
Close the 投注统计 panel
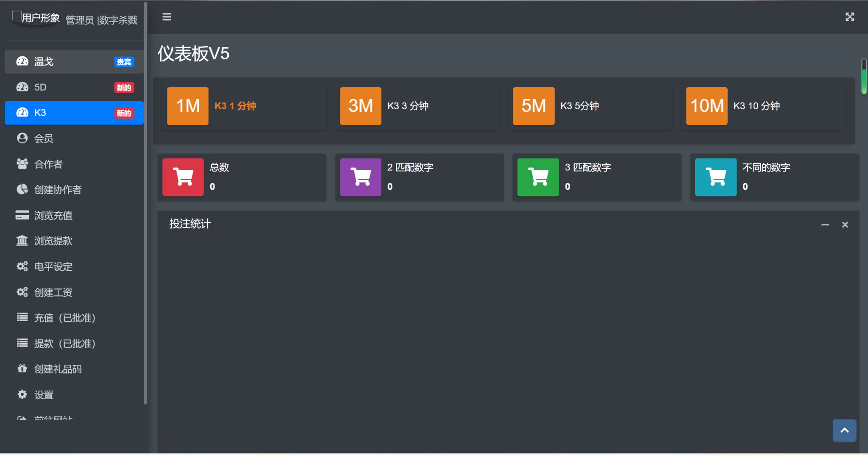[x=845, y=225]
